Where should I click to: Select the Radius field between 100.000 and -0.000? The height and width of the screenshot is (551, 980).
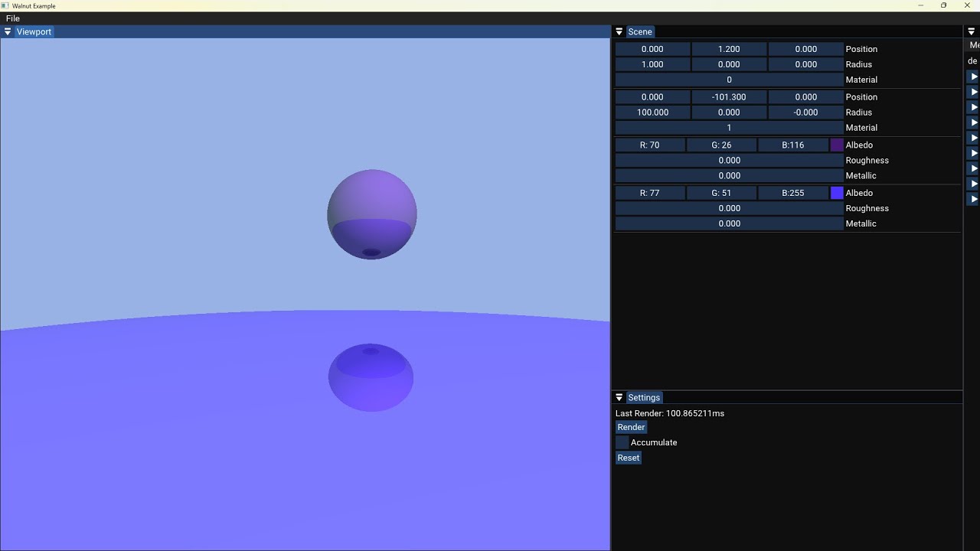click(x=729, y=112)
